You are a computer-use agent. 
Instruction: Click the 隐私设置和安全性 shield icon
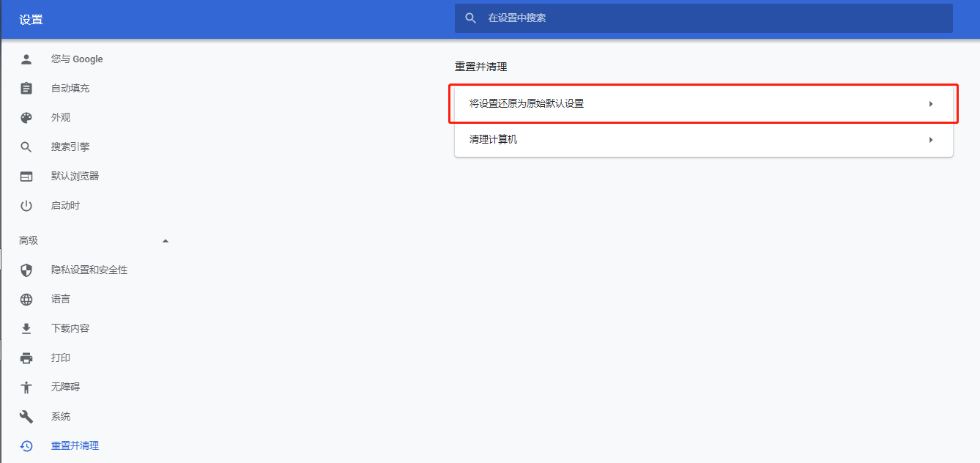26,270
